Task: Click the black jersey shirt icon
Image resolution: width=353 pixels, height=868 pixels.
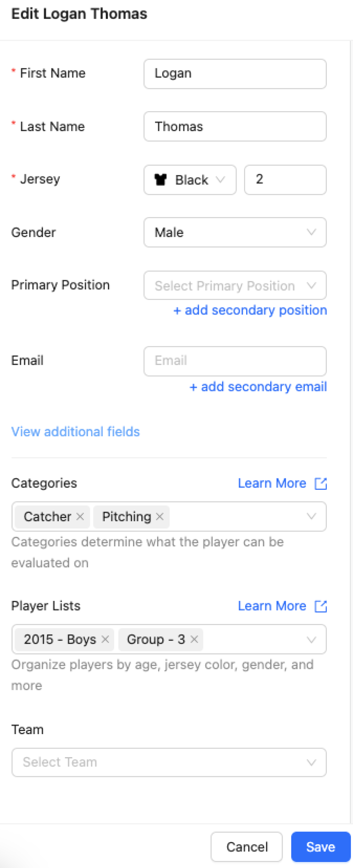Action: (161, 180)
